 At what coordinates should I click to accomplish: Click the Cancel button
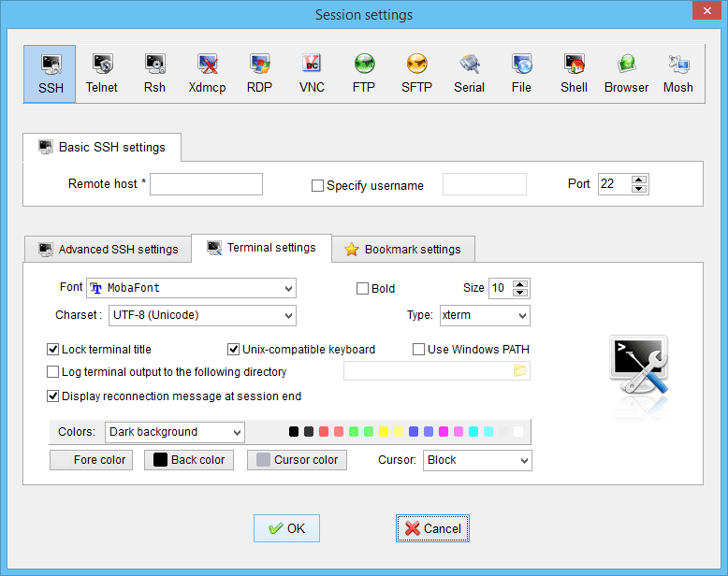point(432,528)
